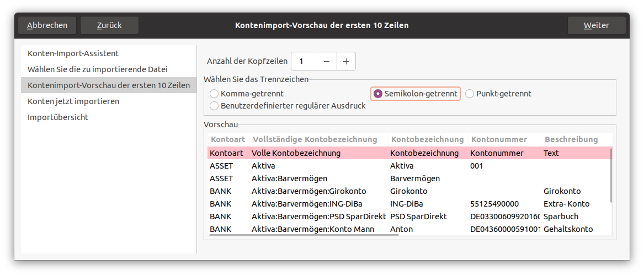This screenshot has width=644, height=276.
Task: Go back with the Zurück button
Action: pos(109,25)
